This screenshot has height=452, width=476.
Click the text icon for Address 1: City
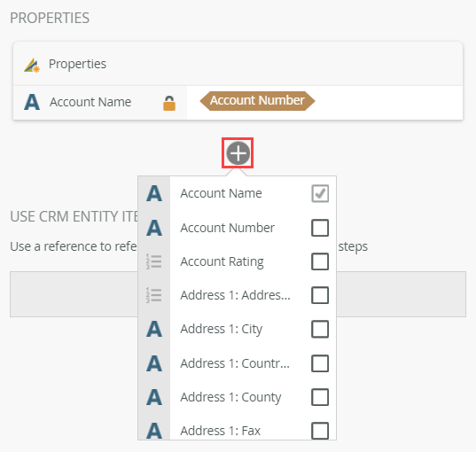pyautogui.click(x=154, y=329)
